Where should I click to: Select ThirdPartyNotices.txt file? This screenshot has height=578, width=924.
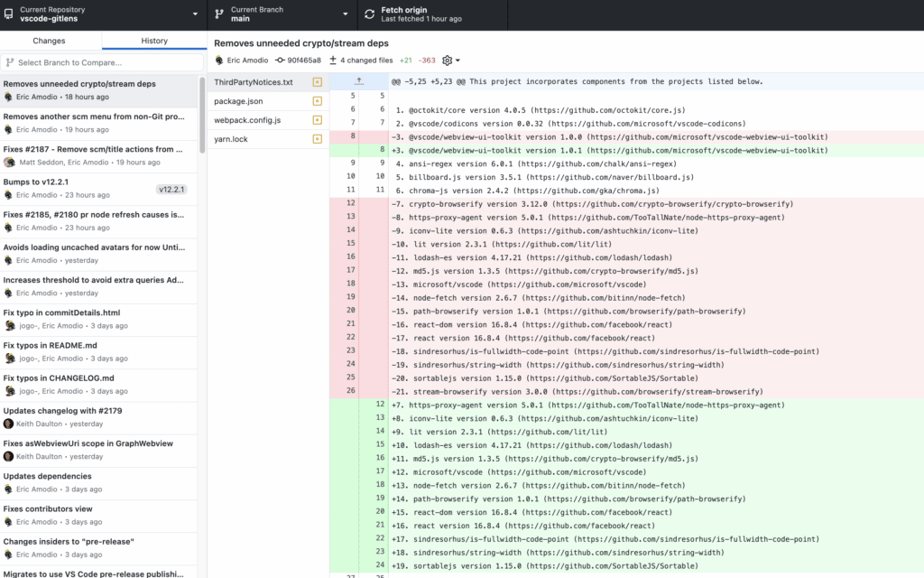(x=268, y=82)
